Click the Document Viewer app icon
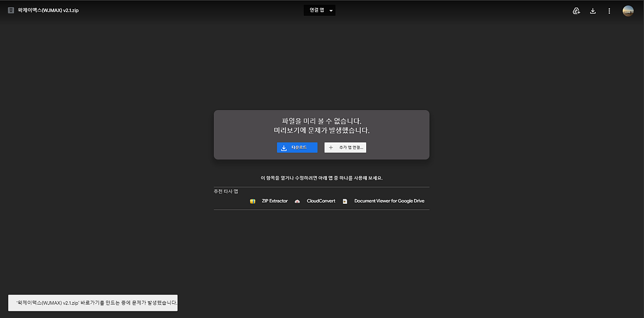This screenshot has height=318, width=644. [x=345, y=201]
